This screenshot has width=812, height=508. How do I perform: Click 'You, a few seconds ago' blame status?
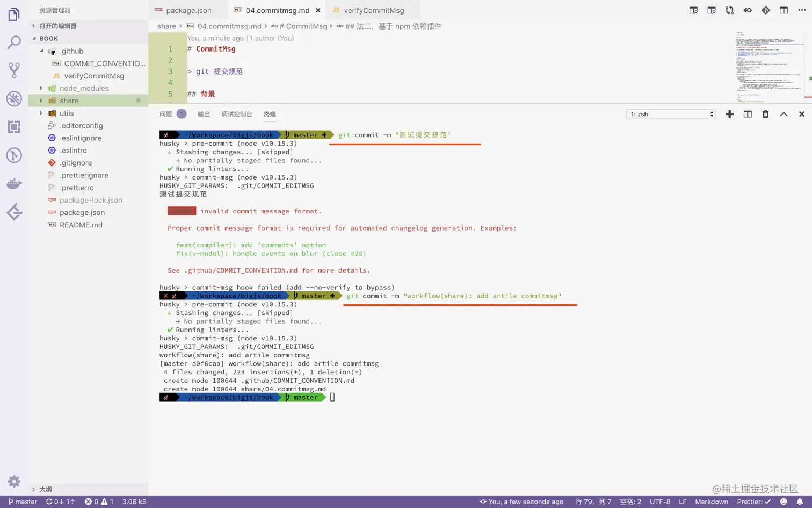tap(521, 502)
